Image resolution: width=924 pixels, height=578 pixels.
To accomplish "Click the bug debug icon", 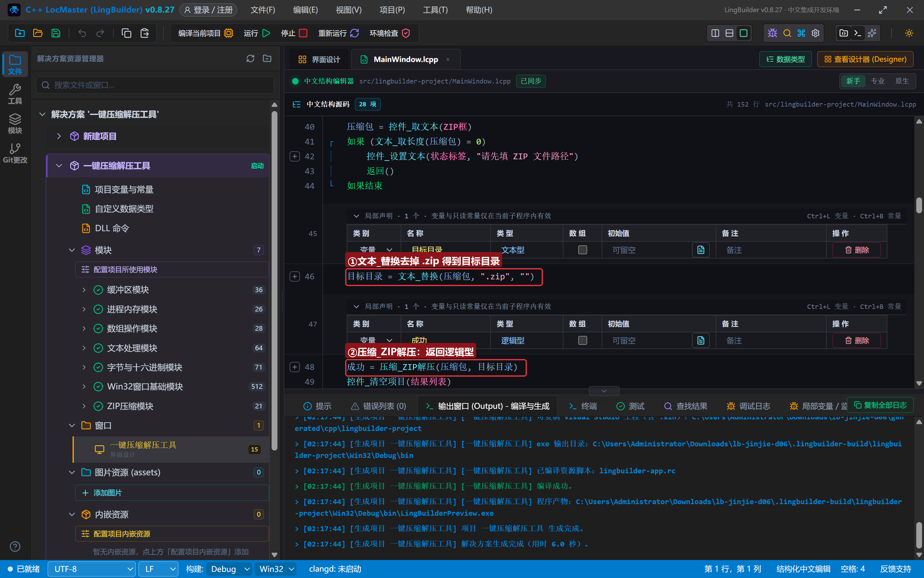I will [x=772, y=33].
